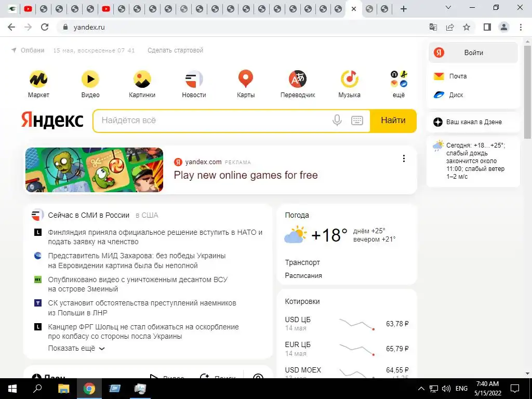
Task: Click Ваш канал в Дзене link
Action: (x=474, y=122)
